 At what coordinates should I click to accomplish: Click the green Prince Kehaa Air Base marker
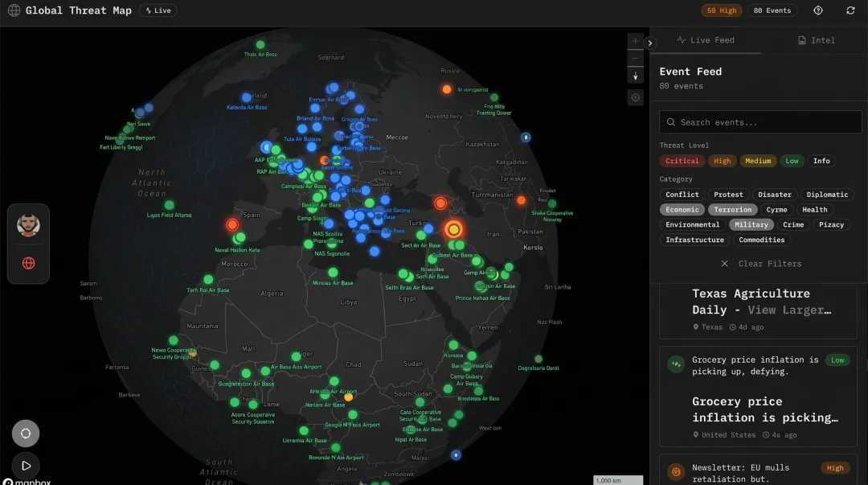480,286
